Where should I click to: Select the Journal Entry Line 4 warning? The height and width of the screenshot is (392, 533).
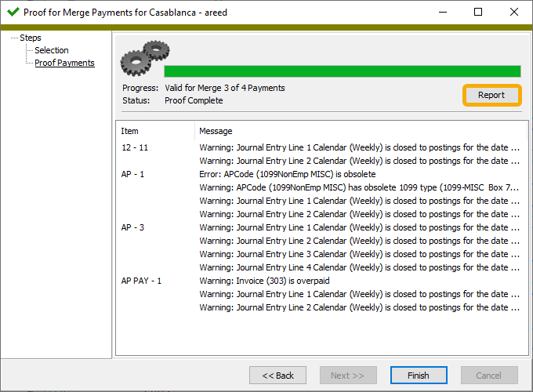359,267
